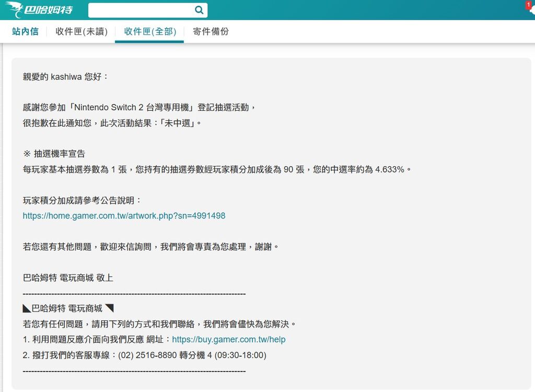
Task: Click the line 若您有任何問題，請用下列的方式
Action: [x=159, y=324]
